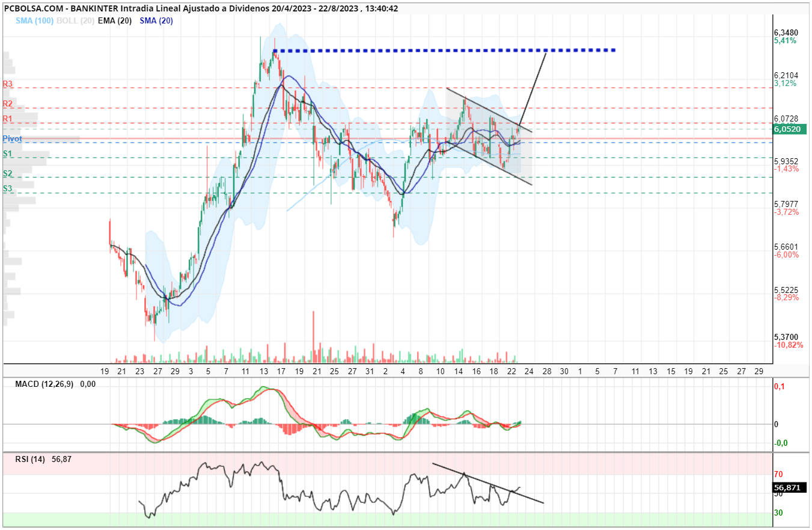Viewport: 812px width, 530px height.
Task: Click the -10,82% percentage label
Action: (789, 345)
